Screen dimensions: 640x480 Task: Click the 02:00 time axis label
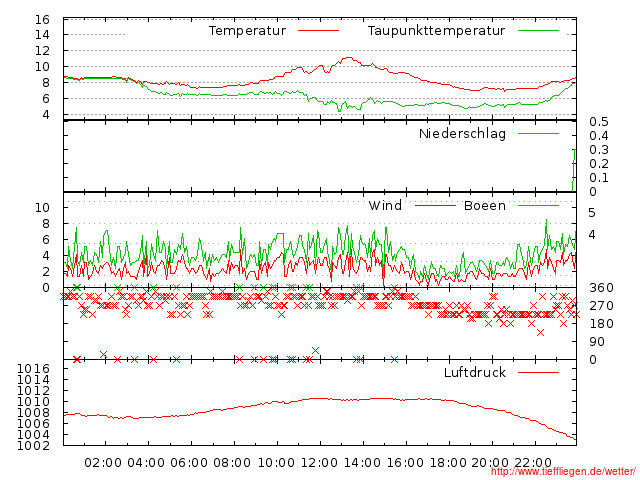103,463
